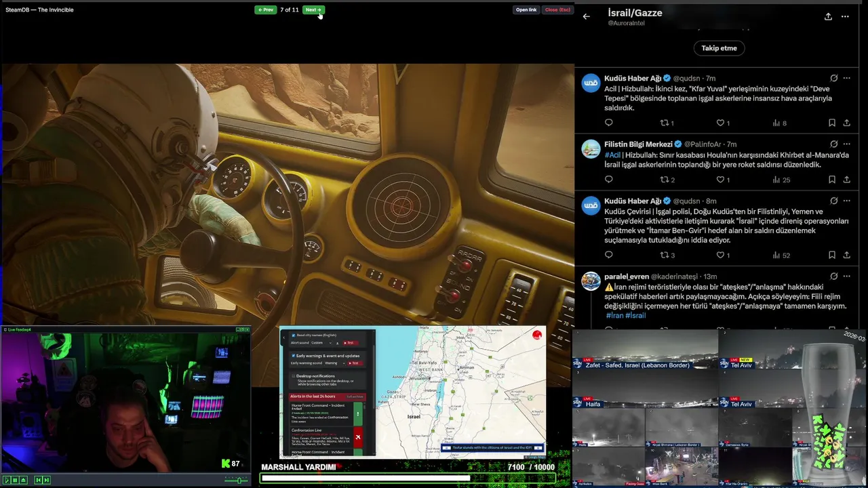Select the Haifa large camera feed
This screenshot has height=488, width=868.
(x=645, y=388)
